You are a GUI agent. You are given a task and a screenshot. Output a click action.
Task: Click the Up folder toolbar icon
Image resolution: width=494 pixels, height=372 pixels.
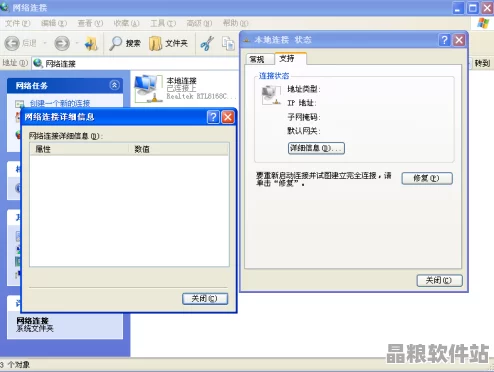(91, 43)
